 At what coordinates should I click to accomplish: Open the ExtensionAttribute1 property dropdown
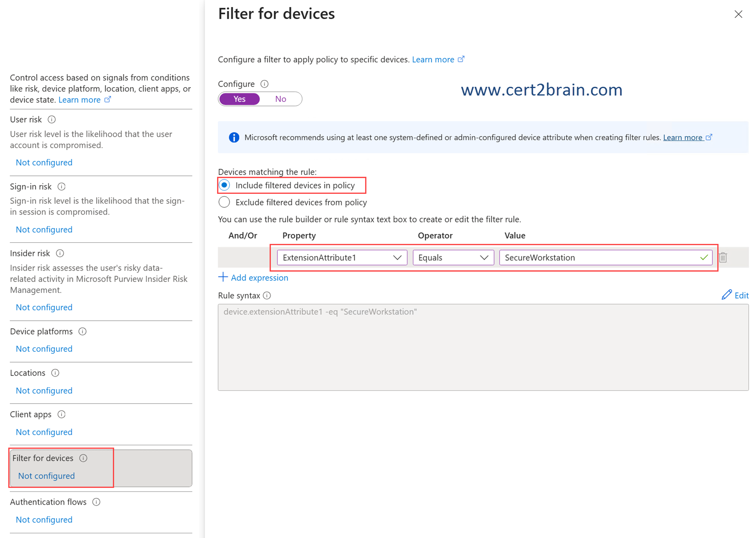pos(342,258)
